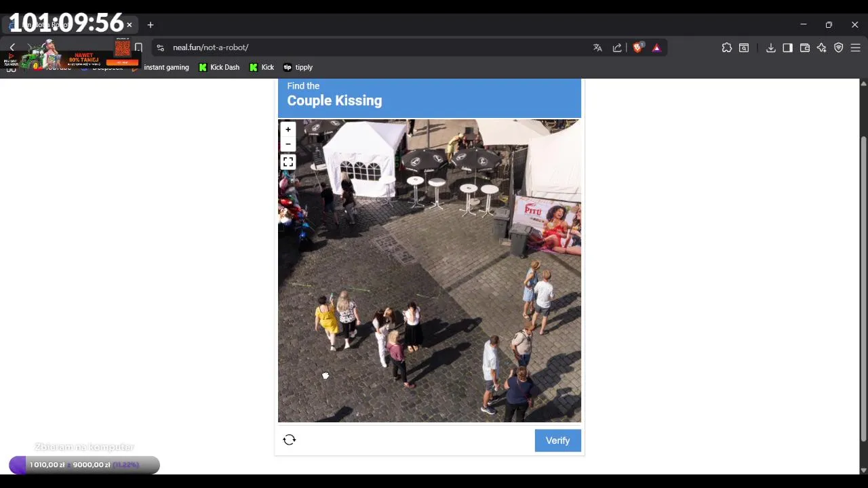Screen dimensions: 868x488
Task: Click the woman in yellow dress in image
Action: (327, 321)
